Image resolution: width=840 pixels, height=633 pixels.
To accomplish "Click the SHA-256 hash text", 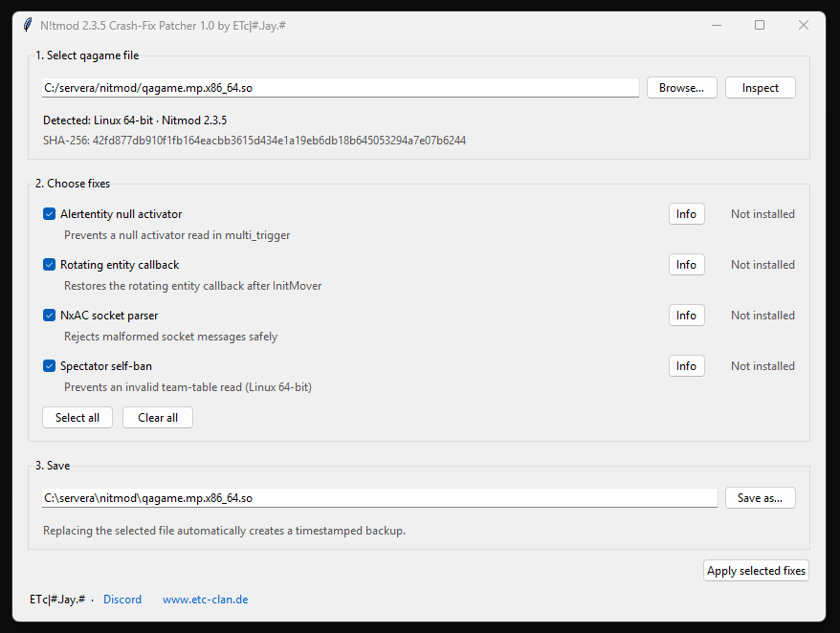I will (x=254, y=141).
